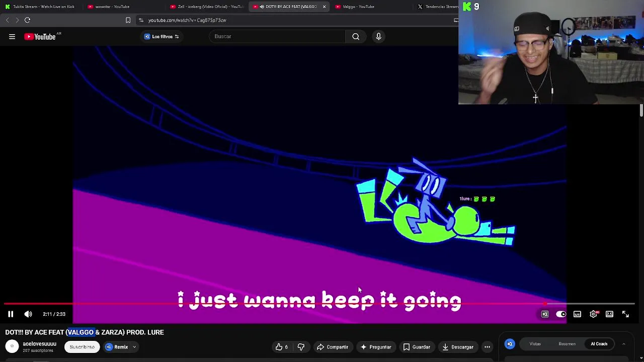Switch to Valggo YouTube tab
Screen dimensions: 644x362
pyautogui.click(x=358, y=7)
